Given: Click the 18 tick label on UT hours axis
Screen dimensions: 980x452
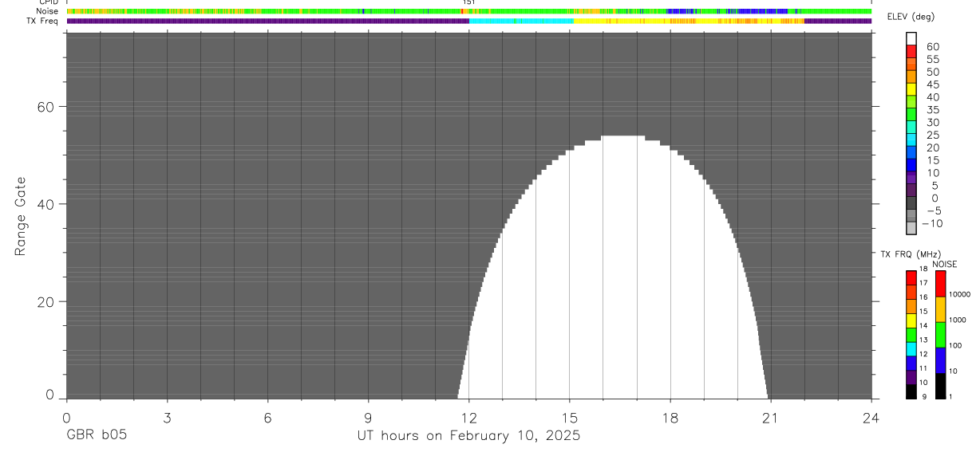Looking at the screenshot, I should tap(670, 418).
